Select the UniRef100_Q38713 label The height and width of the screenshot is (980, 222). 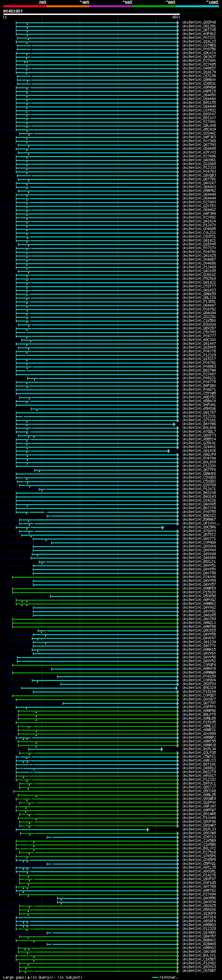199,837
